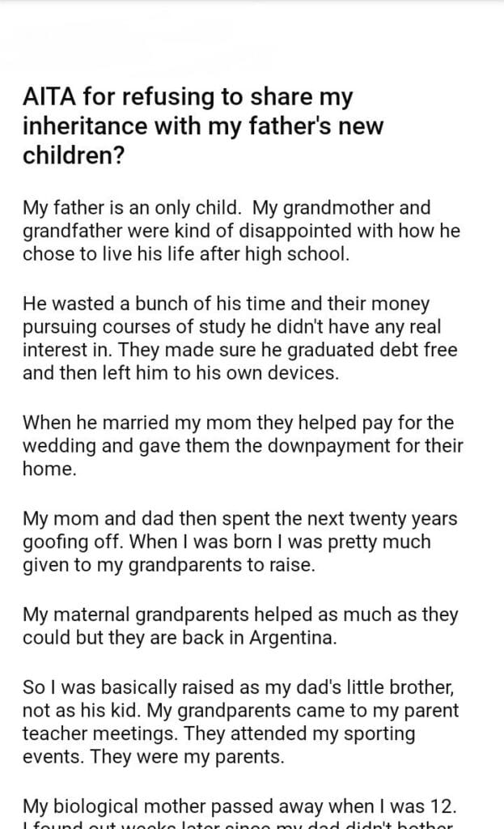
Task: Click the paragraph starting "My father is an only child"
Action: point(241,231)
